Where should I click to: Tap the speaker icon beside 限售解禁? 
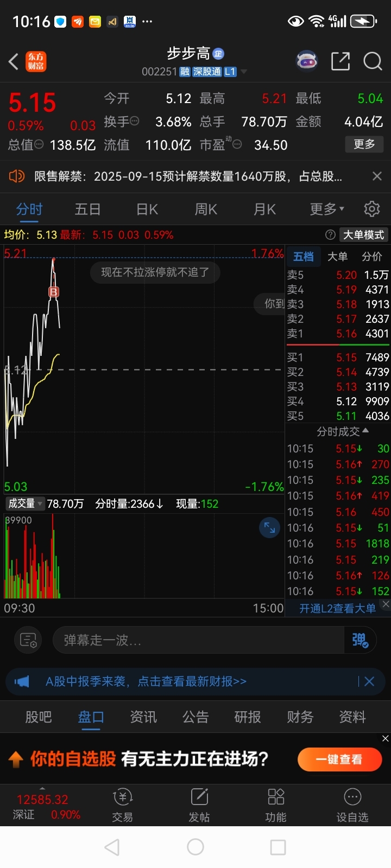(x=17, y=176)
